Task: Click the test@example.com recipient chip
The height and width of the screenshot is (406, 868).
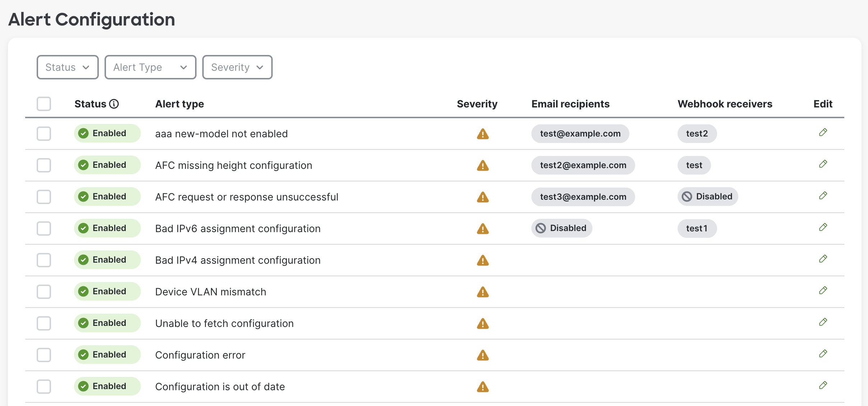Action: coord(580,133)
